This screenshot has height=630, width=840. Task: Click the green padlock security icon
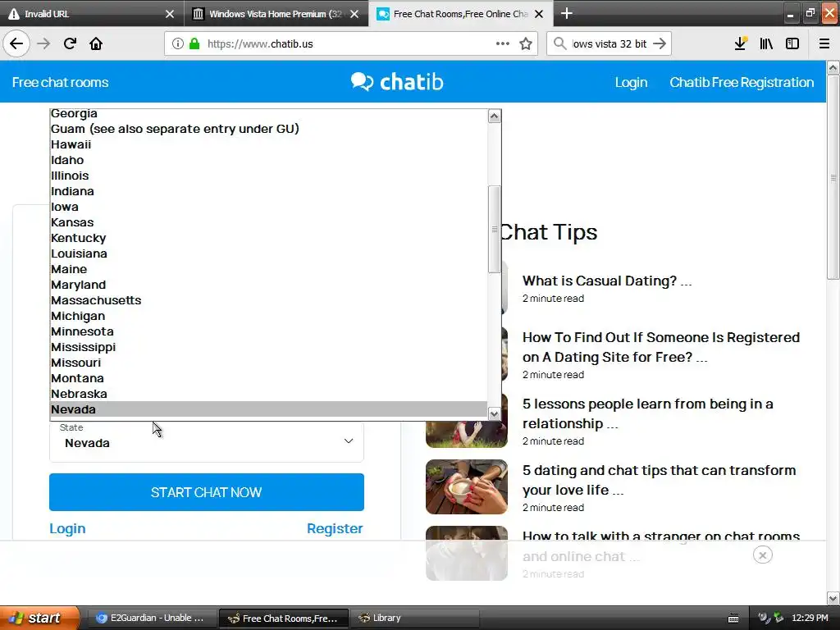194,43
